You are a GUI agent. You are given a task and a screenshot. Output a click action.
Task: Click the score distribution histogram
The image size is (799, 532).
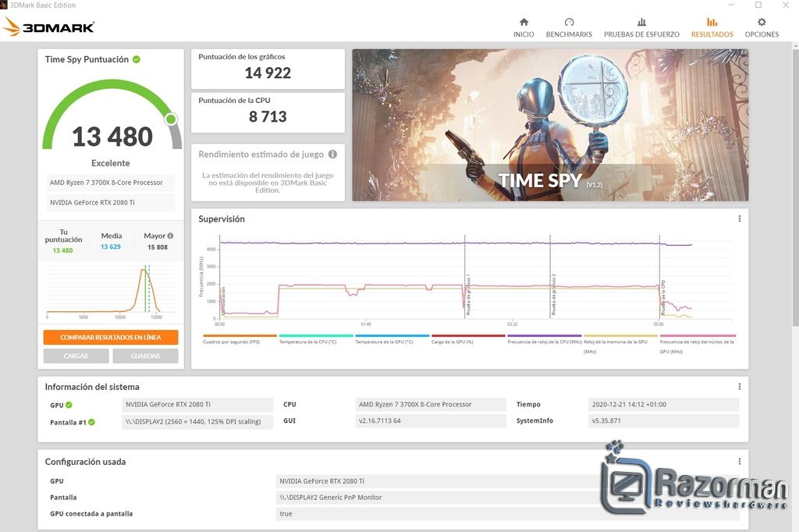[x=111, y=290]
